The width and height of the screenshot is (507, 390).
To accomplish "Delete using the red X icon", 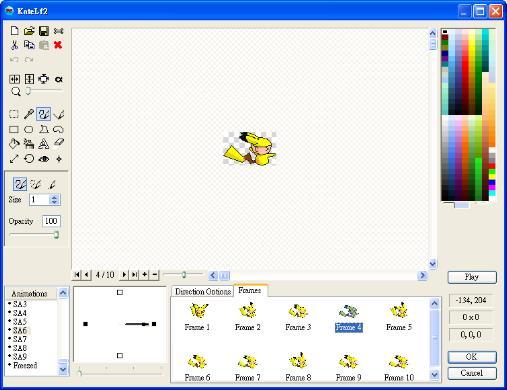I will [x=58, y=45].
